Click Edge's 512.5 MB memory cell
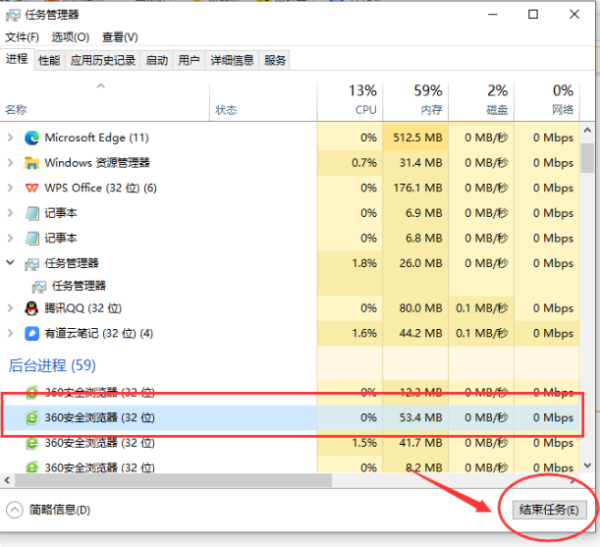The image size is (600, 547). pyautogui.click(x=416, y=137)
